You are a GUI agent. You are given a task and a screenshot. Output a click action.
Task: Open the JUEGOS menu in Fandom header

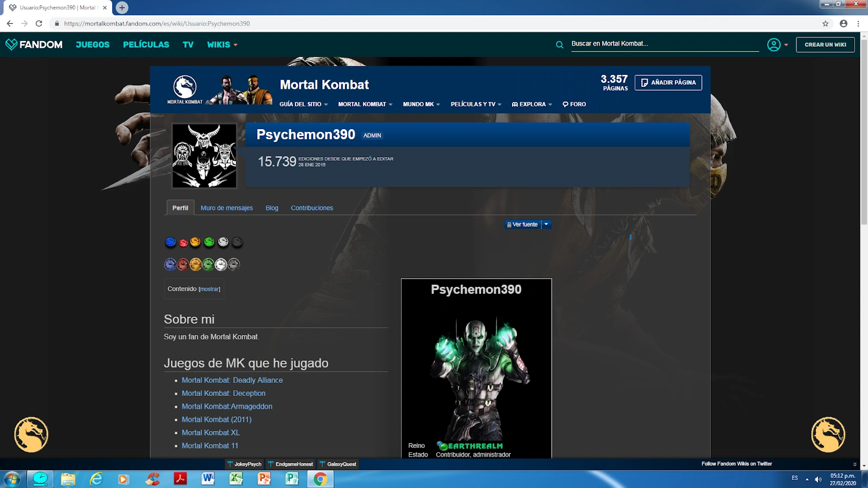point(93,44)
